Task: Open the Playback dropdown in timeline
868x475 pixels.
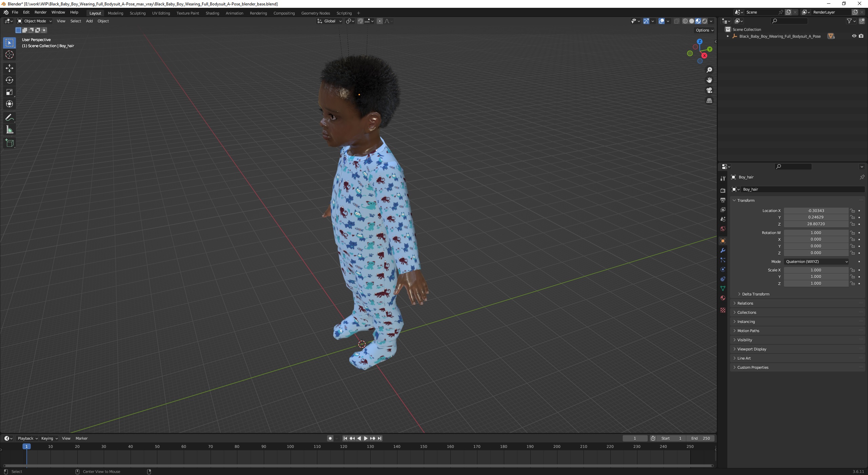Action: click(x=27, y=438)
